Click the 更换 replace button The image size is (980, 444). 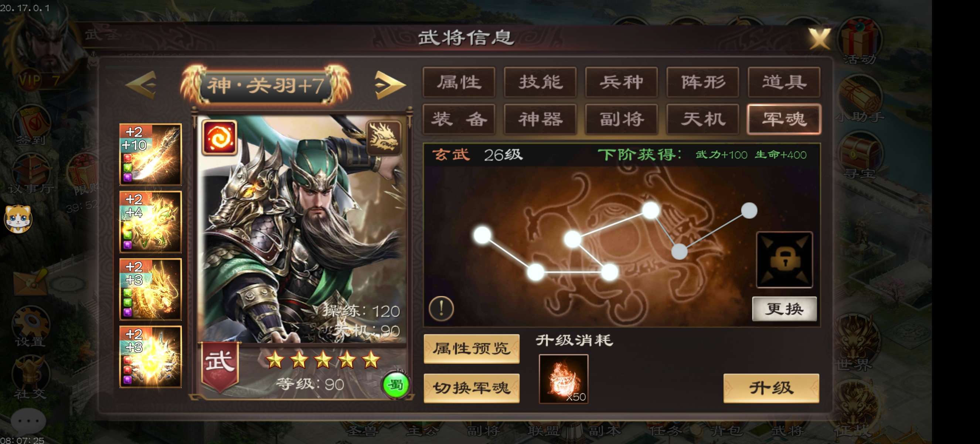[x=785, y=309]
